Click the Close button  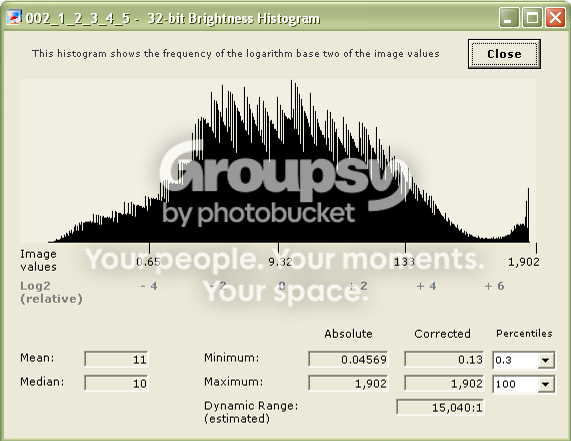point(504,54)
